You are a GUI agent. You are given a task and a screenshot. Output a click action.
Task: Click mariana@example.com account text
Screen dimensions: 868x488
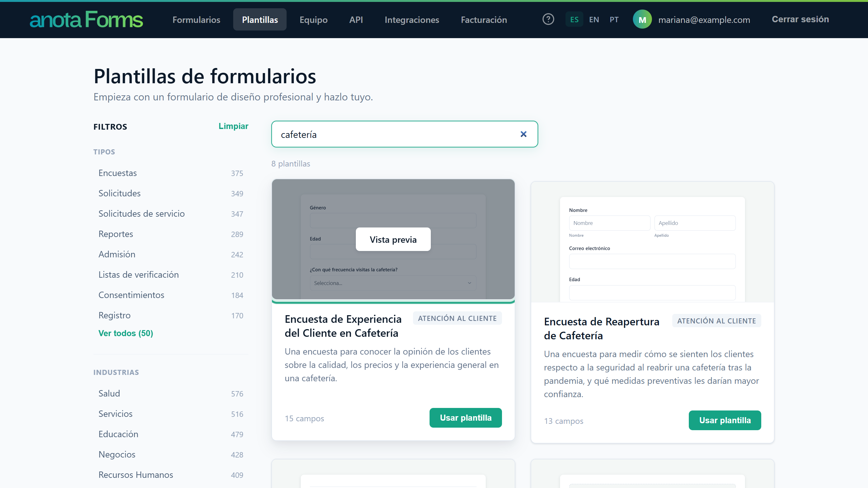[704, 20]
